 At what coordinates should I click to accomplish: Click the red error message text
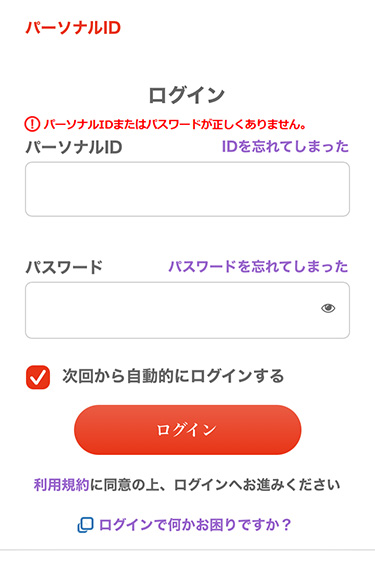click(175, 124)
